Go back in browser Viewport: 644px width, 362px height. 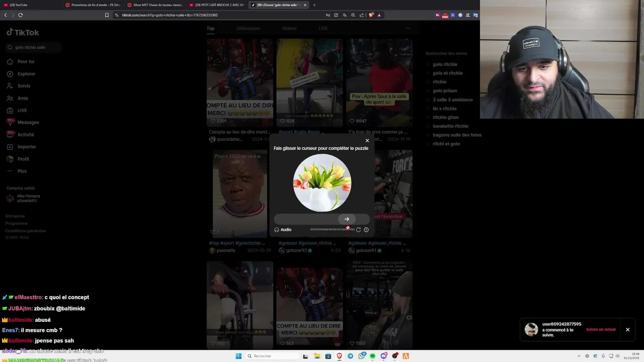[x=6, y=15]
